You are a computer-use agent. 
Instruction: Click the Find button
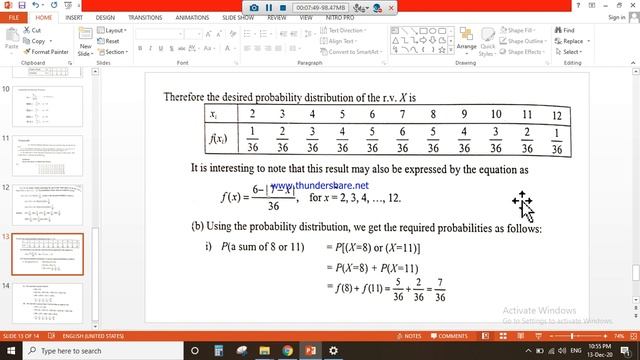[x=564, y=30]
